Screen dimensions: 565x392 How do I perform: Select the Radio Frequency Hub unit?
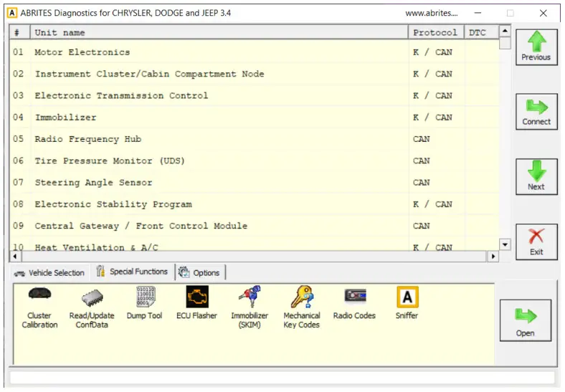coord(255,139)
